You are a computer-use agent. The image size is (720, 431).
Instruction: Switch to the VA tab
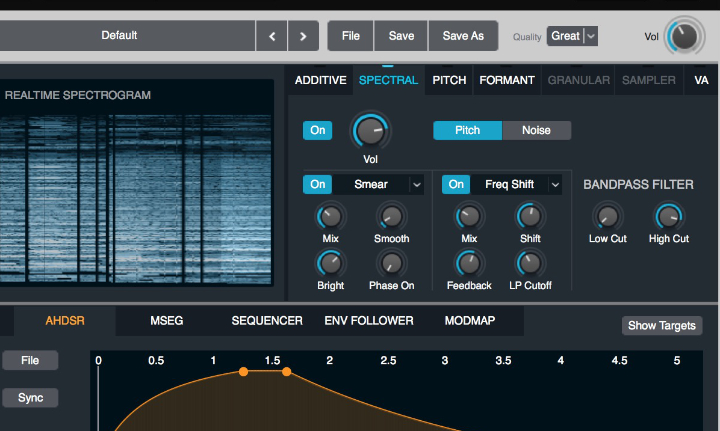(701, 80)
